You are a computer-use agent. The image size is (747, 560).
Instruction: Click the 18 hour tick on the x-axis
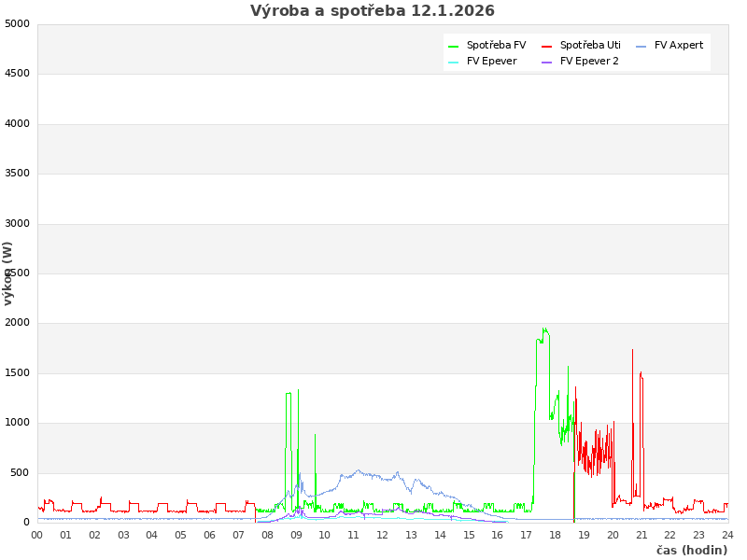click(555, 535)
